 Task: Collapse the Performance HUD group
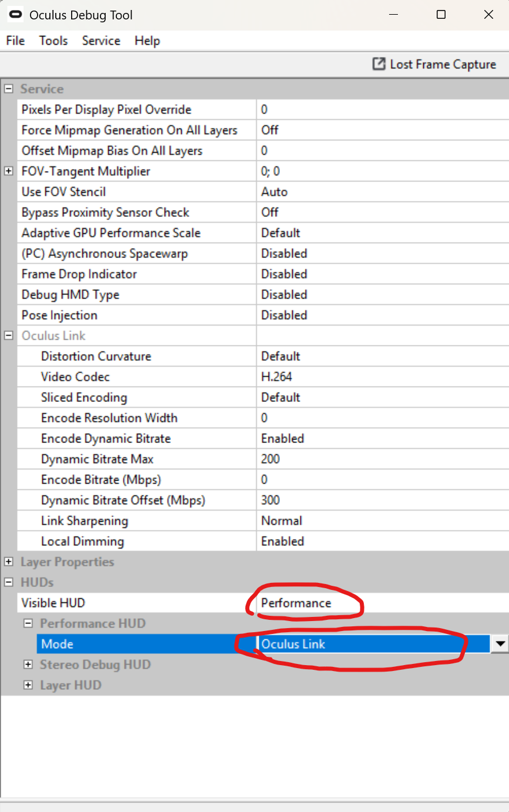(x=28, y=623)
